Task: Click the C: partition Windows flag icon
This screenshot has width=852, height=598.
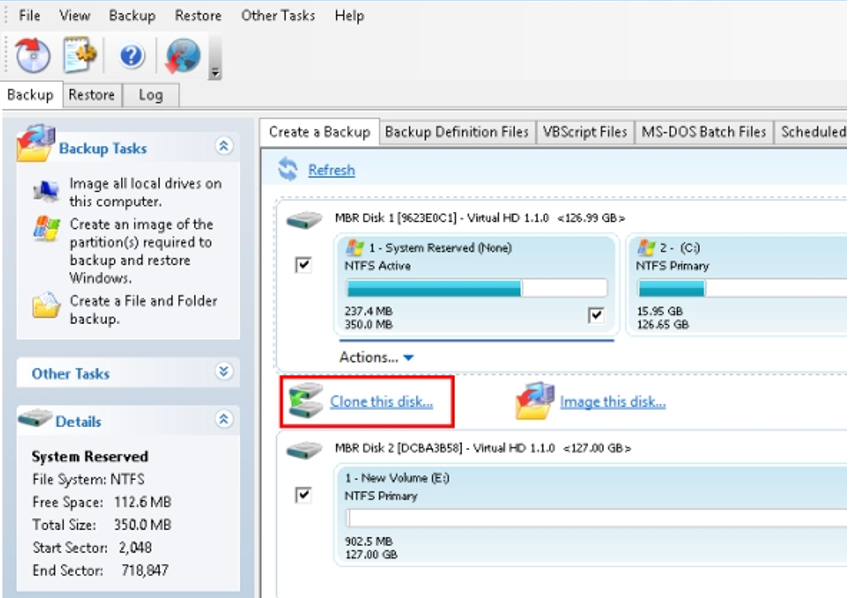Action: 646,248
